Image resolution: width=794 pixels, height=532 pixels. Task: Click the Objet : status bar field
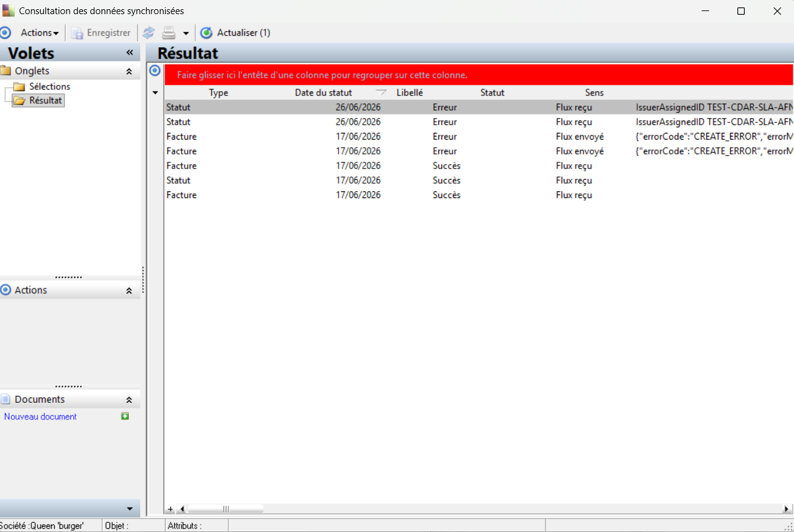[x=133, y=526]
